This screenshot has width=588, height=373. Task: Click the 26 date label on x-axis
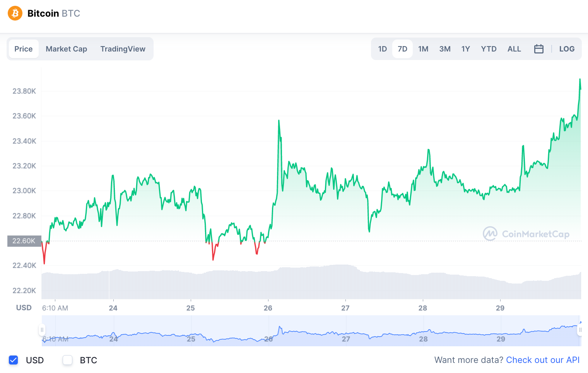click(268, 308)
